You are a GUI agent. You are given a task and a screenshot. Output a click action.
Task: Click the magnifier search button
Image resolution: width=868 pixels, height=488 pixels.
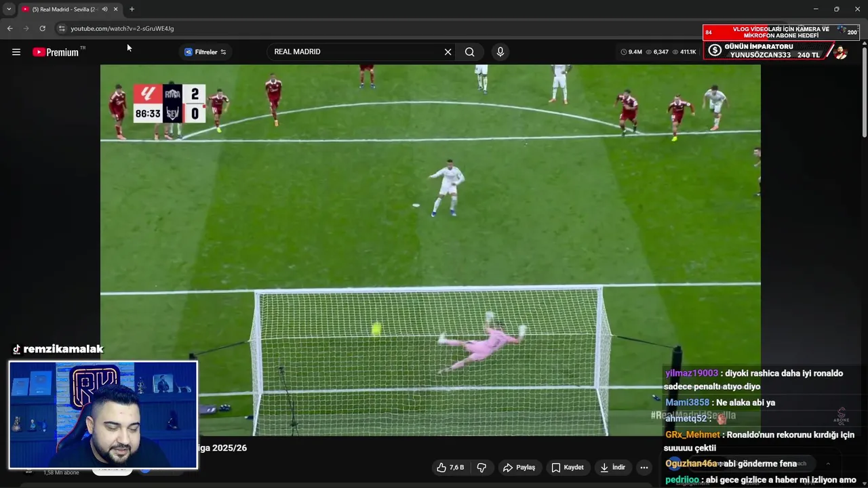tap(469, 52)
